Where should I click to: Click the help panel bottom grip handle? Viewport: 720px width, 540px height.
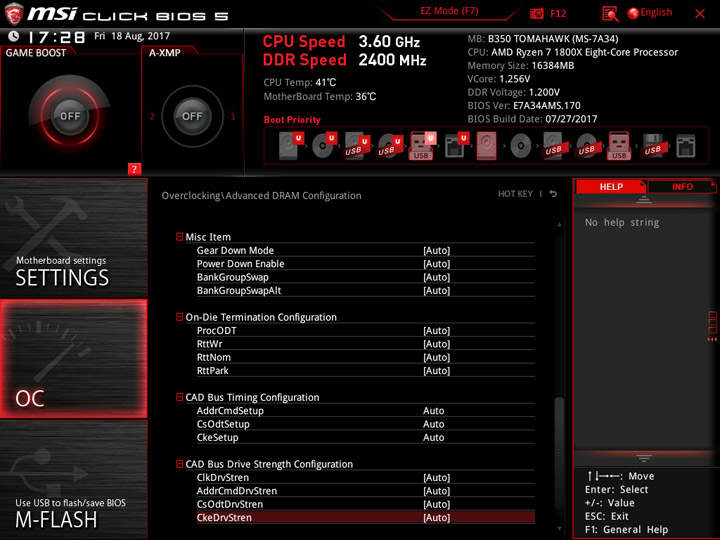point(644,458)
